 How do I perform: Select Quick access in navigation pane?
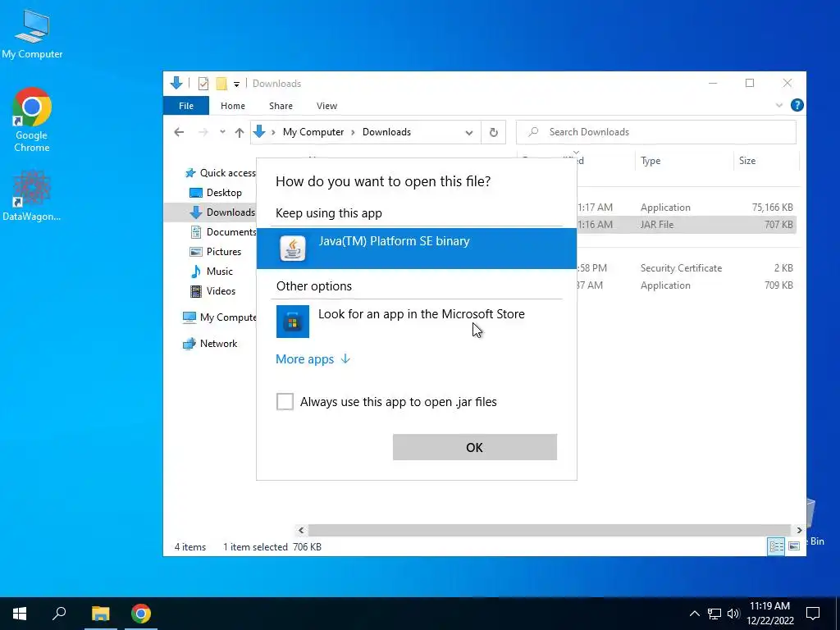coord(220,172)
